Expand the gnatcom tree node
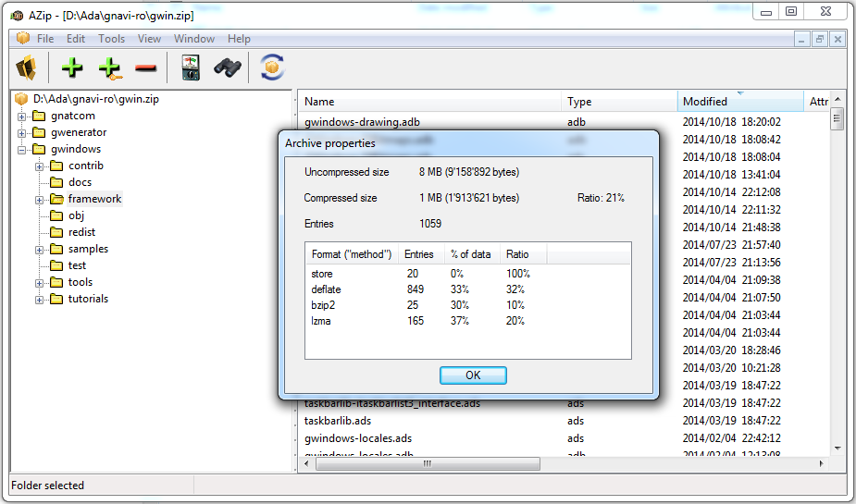Screen dimensions: 856x504 22,117
